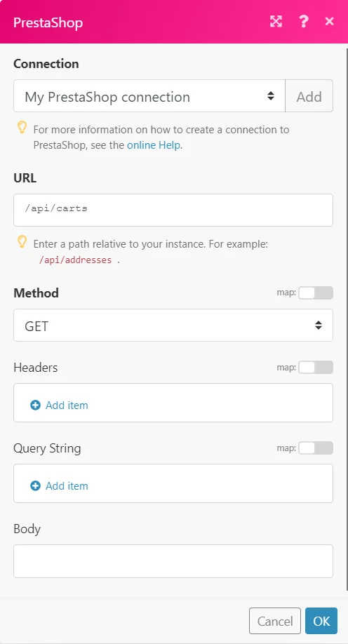348x644 pixels.
Task: Click into the empty Body field
Action: click(x=173, y=561)
